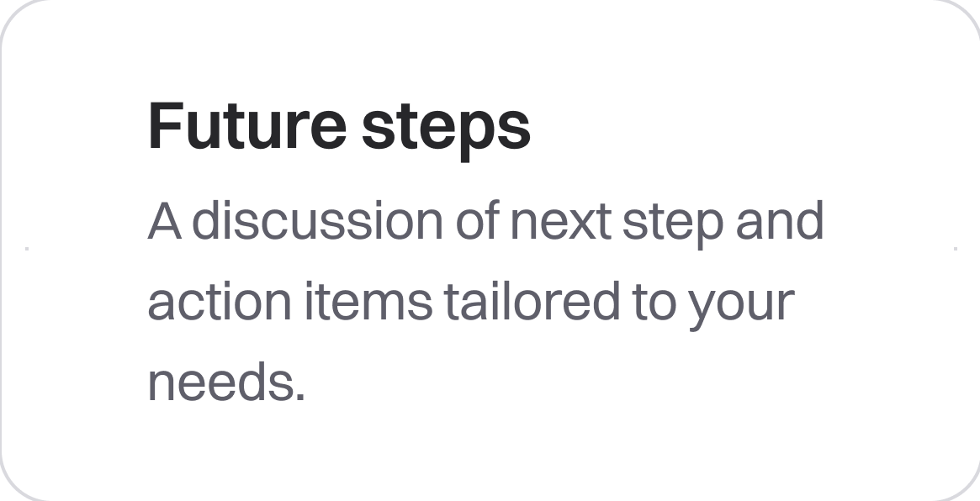980x501 pixels.
Task: Click the word "steps" in the title
Action: 446,131
